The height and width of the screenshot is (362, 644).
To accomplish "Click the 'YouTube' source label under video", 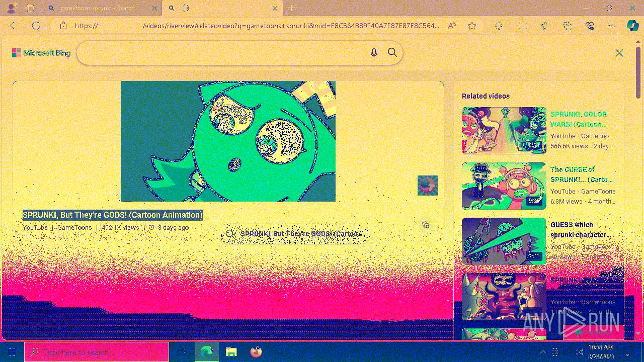I will tap(35, 228).
